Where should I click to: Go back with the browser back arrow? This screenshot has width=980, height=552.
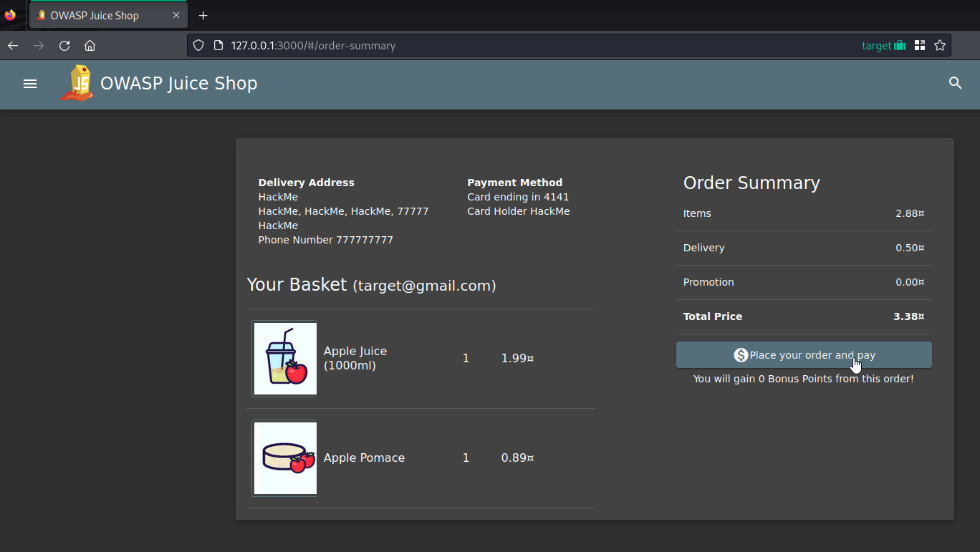point(13,46)
